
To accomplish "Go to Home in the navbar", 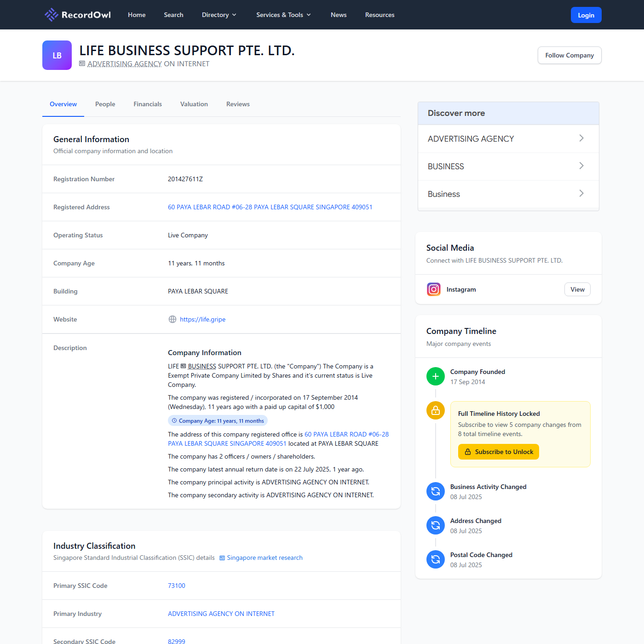I will click(137, 15).
